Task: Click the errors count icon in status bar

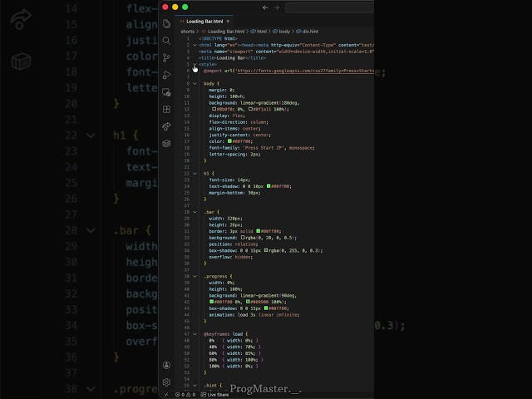Action: 177,395
